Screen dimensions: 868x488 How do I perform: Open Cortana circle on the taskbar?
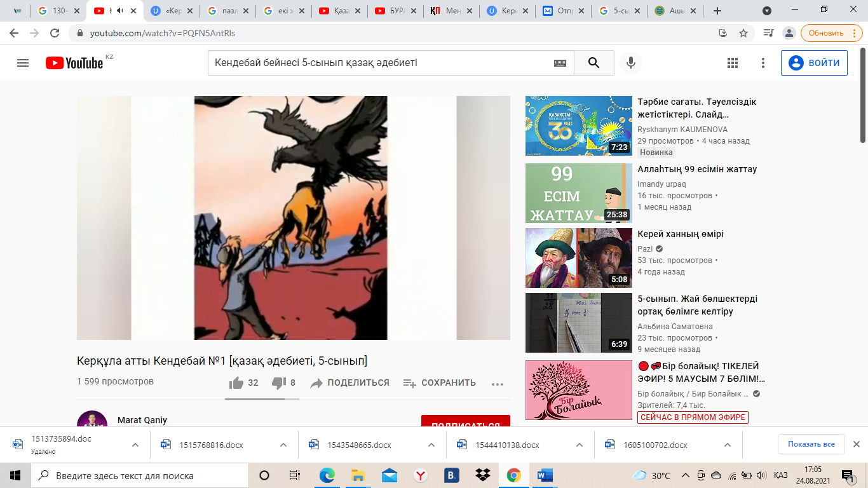point(264,475)
